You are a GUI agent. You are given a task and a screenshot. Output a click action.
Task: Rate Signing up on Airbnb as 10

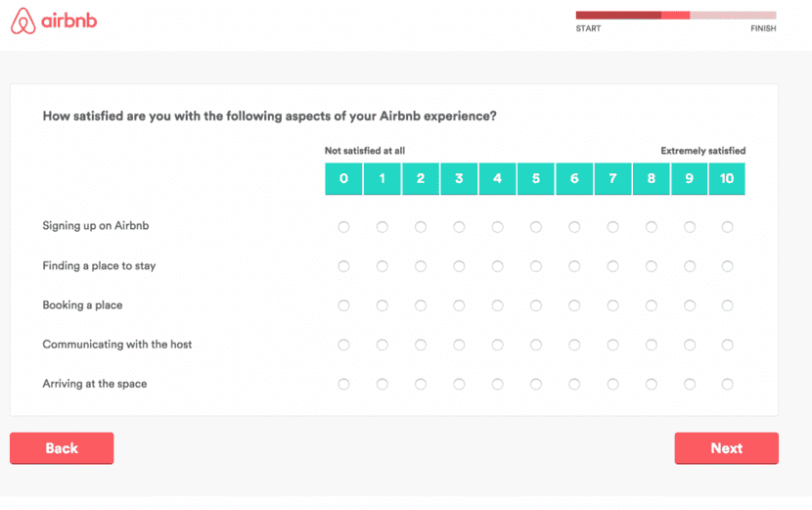[x=727, y=227]
